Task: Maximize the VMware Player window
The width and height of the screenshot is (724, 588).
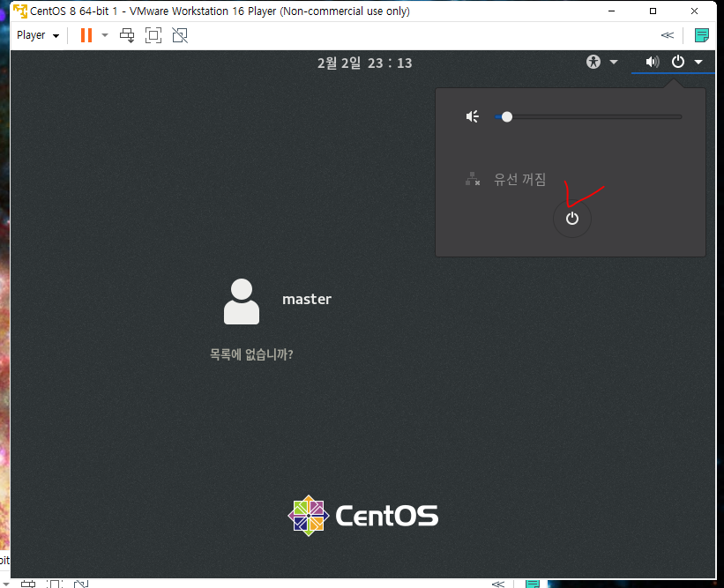Action: (653, 11)
